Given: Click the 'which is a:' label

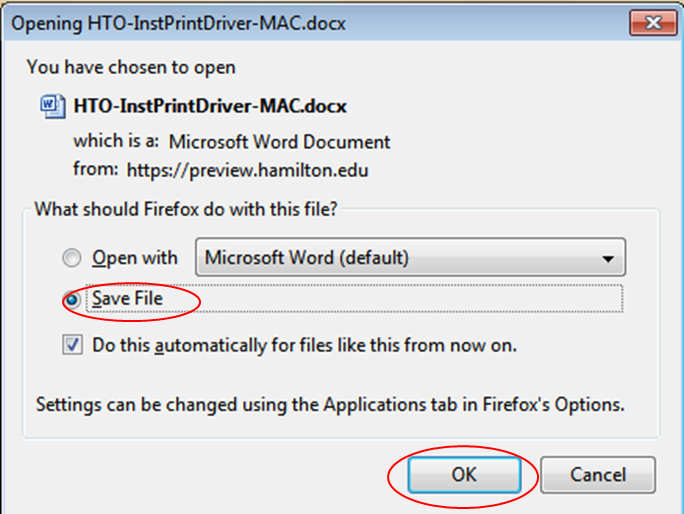Looking at the screenshot, I should pos(116,141).
